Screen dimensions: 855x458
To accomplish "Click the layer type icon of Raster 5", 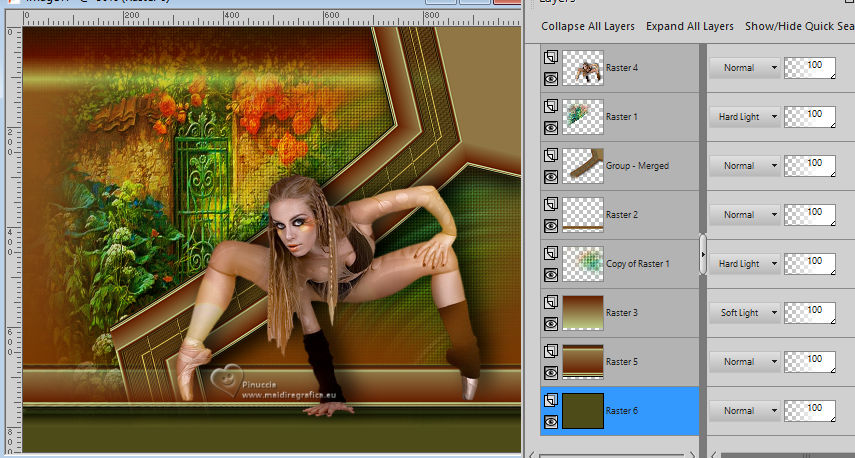I will click(x=551, y=351).
